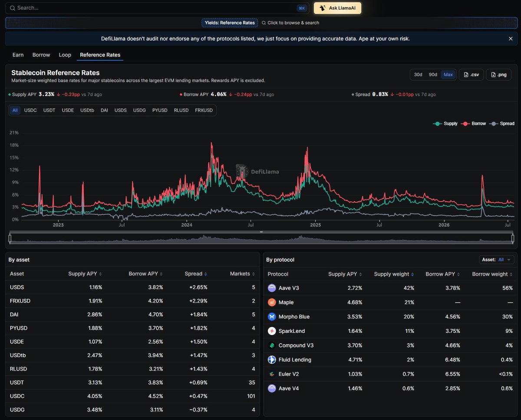Select the USDC asset filter

(x=30, y=110)
